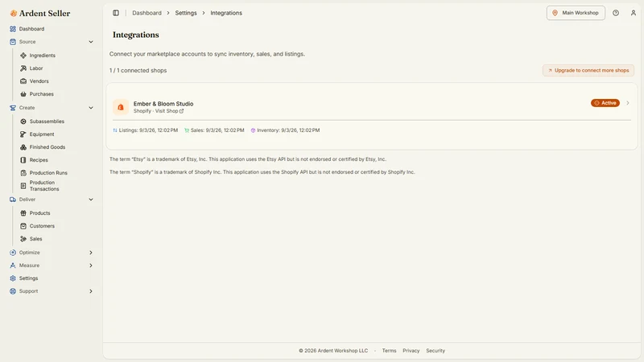Go to Recipes in sidebar
The image size is (644, 362).
click(x=39, y=160)
